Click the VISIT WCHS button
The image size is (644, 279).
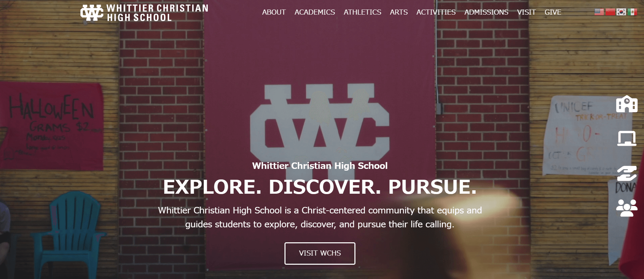[x=320, y=253]
